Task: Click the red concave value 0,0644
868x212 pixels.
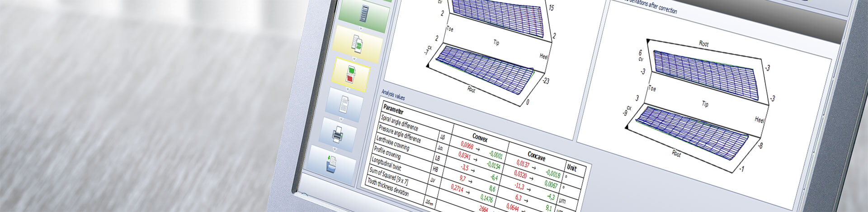Action: 512,207
